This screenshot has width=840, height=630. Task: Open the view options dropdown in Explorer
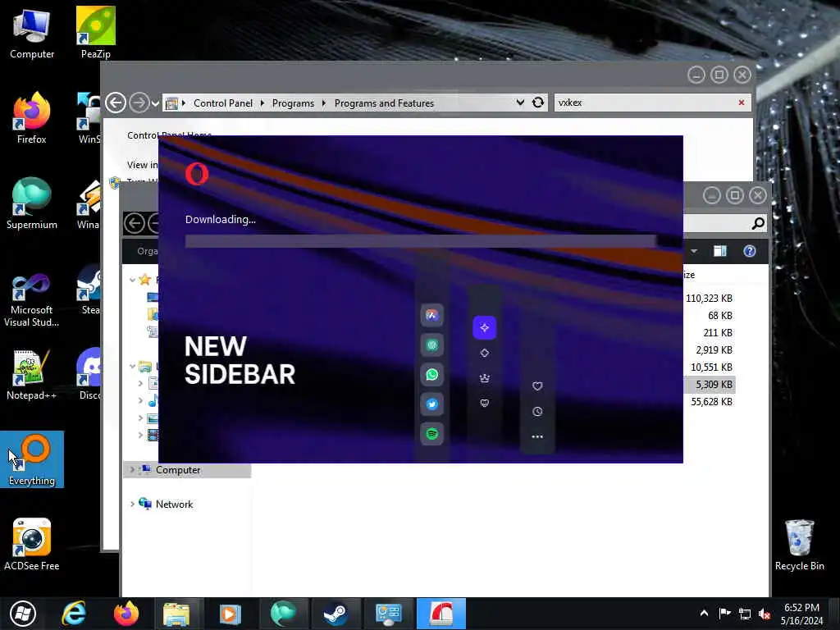(694, 251)
